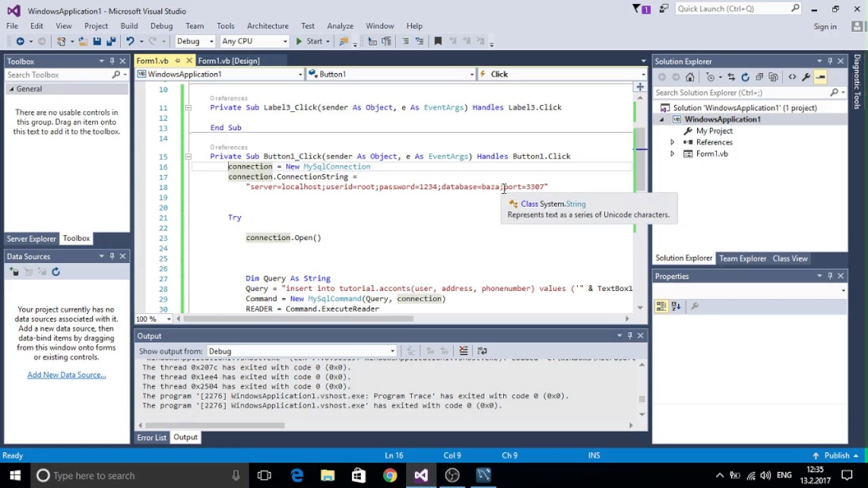This screenshot has height=488, width=868.
Task: Click Categorized view icon in Properties panel
Action: coord(661,306)
